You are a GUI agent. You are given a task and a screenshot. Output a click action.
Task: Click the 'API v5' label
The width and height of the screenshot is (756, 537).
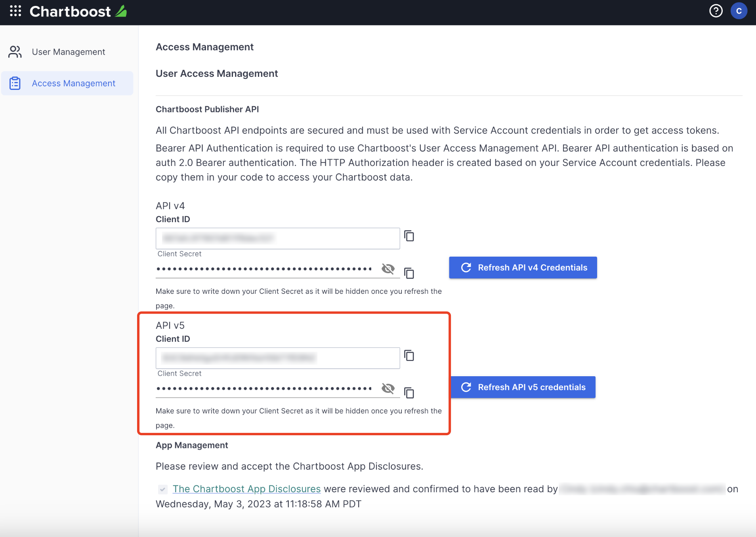click(x=170, y=326)
